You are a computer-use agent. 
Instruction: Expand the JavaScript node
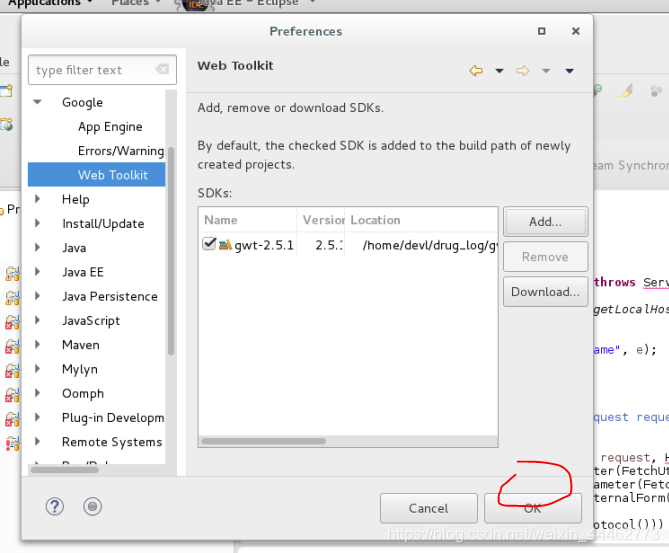(38, 320)
